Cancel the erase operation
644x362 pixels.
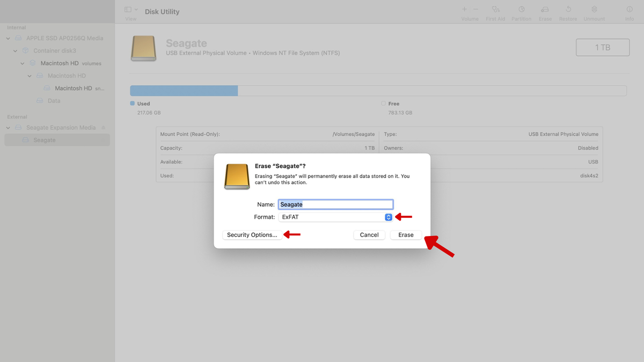pyautogui.click(x=369, y=234)
